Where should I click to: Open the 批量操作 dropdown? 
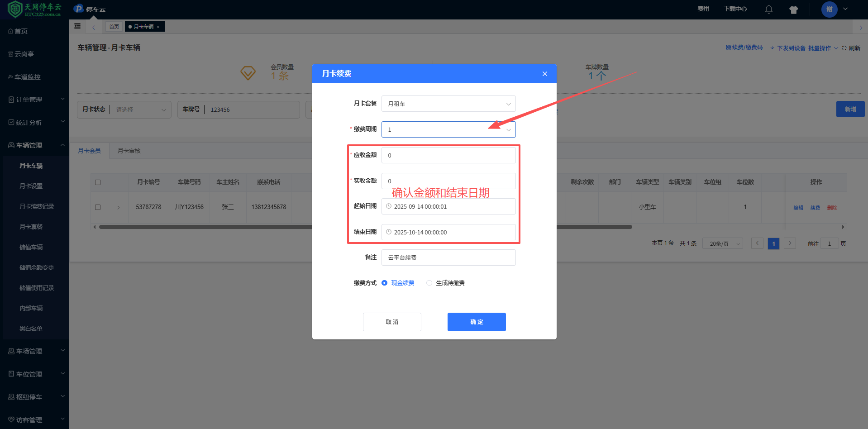[823, 48]
